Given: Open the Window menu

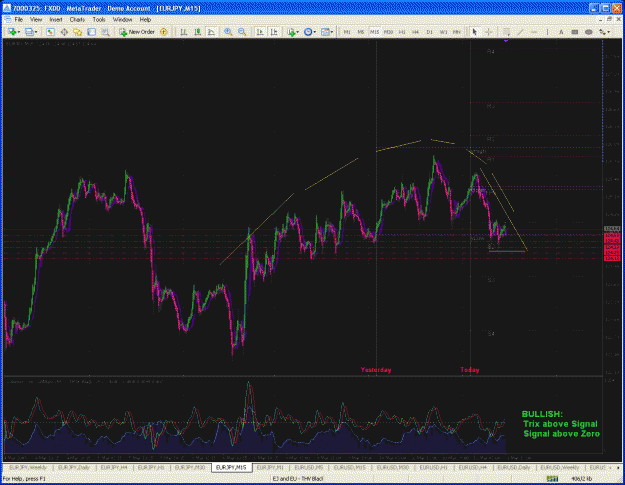Looking at the screenshot, I should point(122,20).
